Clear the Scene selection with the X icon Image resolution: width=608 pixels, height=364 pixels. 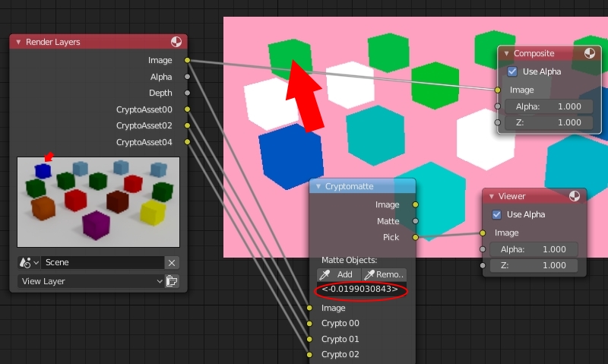tap(172, 262)
